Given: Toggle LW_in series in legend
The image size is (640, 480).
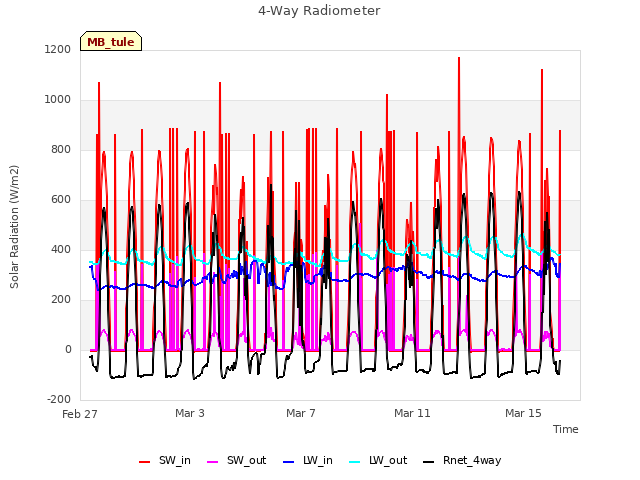Looking at the screenshot, I should pyautogui.click(x=308, y=461).
